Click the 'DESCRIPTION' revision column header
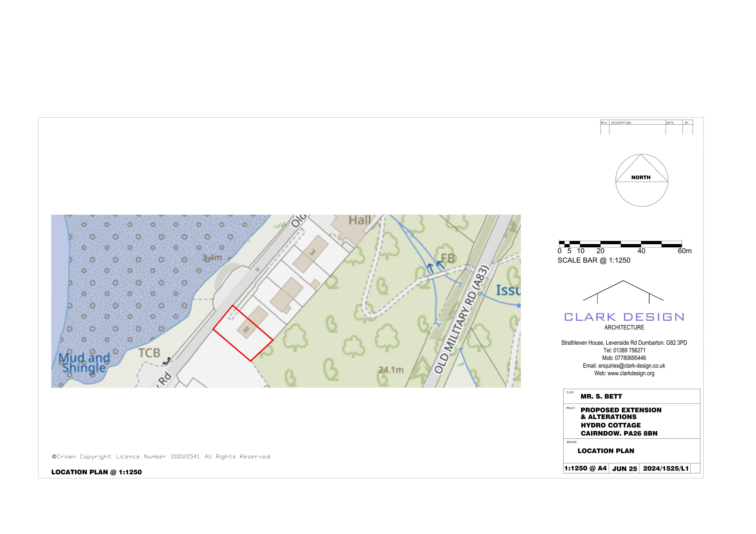Screen dimensions: 756x534 click(x=621, y=123)
